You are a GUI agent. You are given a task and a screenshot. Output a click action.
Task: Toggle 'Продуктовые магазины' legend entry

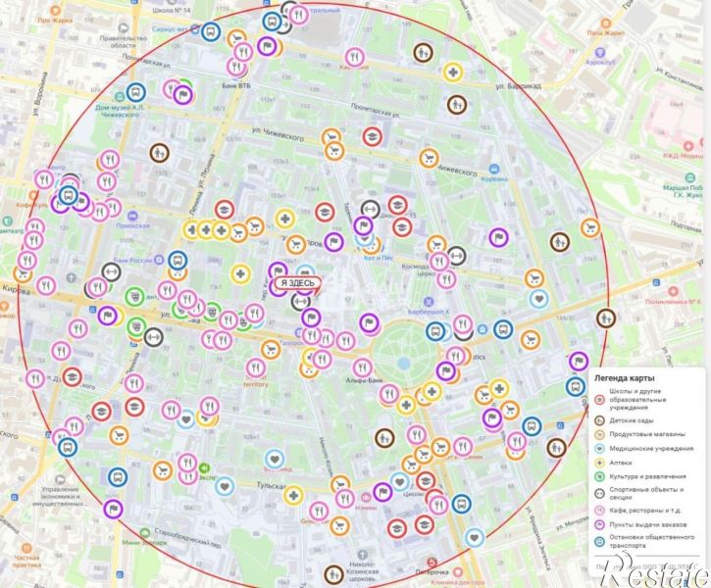coord(639,434)
